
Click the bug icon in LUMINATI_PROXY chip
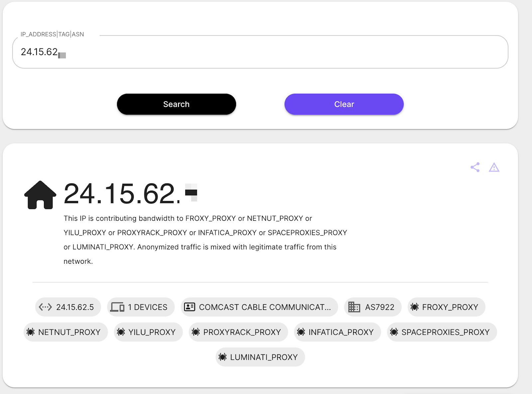pyautogui.click(x=222, y=357)
